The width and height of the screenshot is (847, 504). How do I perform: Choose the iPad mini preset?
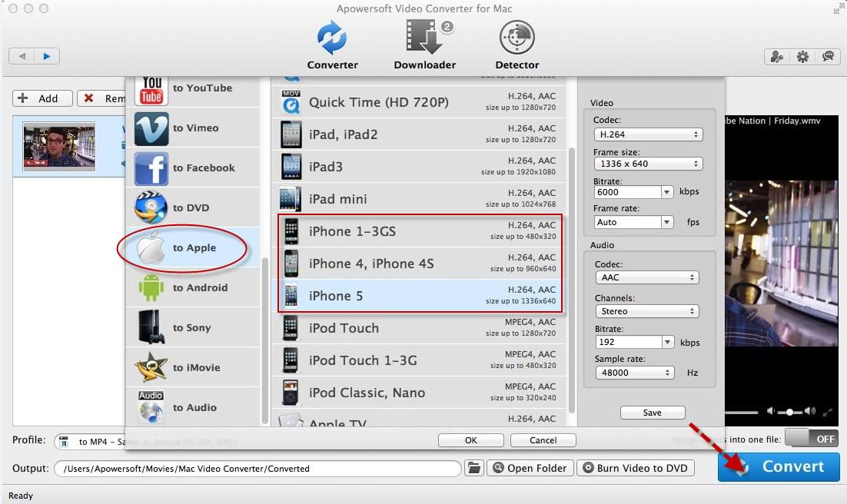pyautogui.click(x=420, y=199)
